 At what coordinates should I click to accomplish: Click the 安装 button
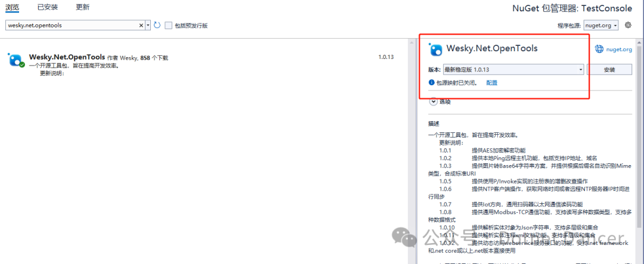click(609, 69)
